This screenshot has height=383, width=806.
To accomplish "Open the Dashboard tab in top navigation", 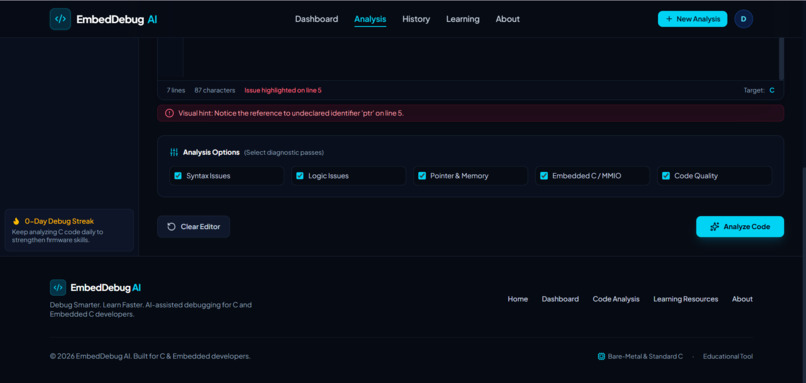I will coord(317,19).
